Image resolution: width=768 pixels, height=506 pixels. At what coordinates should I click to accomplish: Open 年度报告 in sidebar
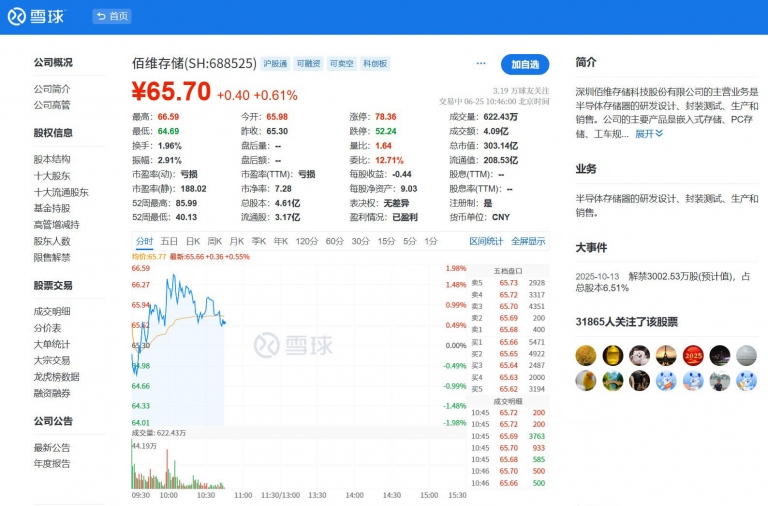tap(52, 463)
